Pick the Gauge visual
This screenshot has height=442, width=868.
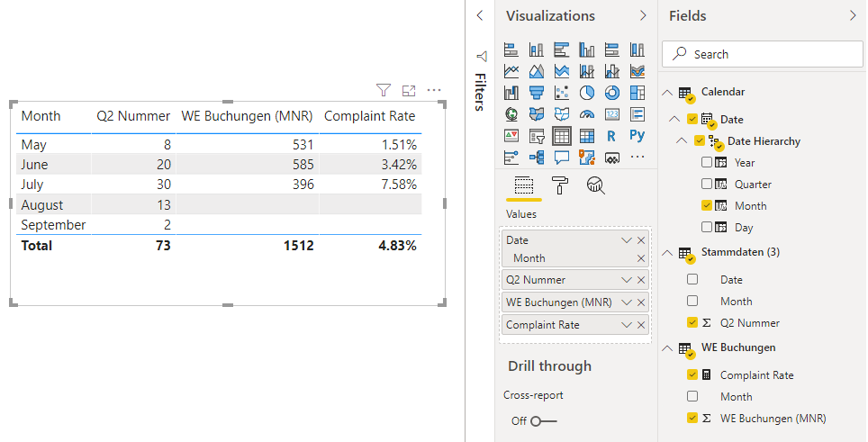[x=587, y=114]
